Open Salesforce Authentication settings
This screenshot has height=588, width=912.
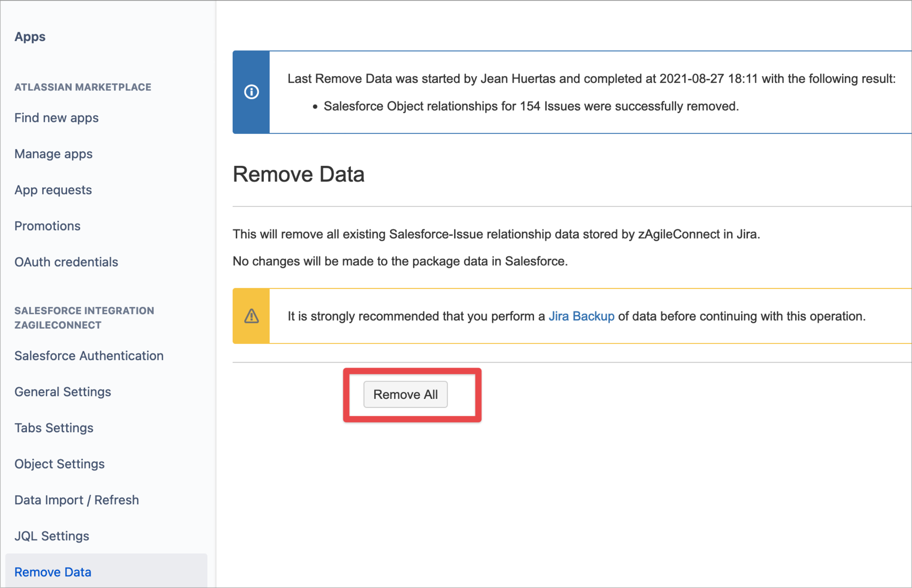(89, 356)
